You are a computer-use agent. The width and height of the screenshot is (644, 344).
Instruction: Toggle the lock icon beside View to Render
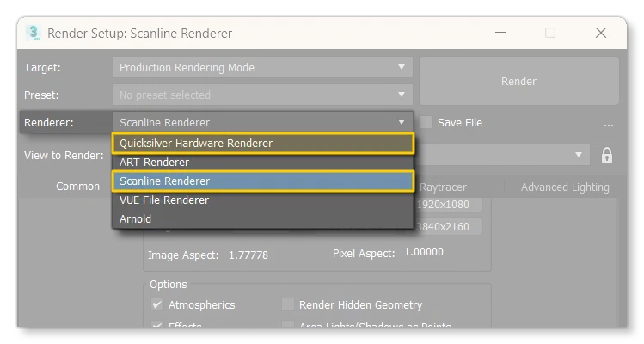coord(607,156)
